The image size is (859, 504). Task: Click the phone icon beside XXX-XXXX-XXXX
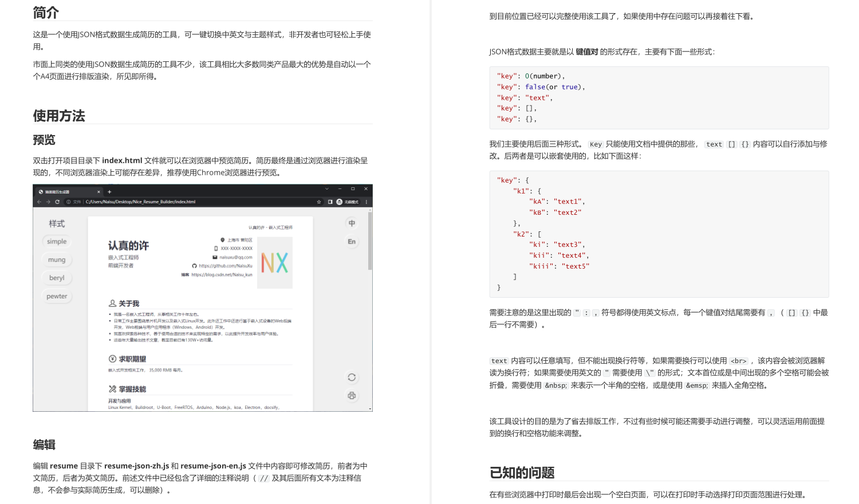coord(216,249)
